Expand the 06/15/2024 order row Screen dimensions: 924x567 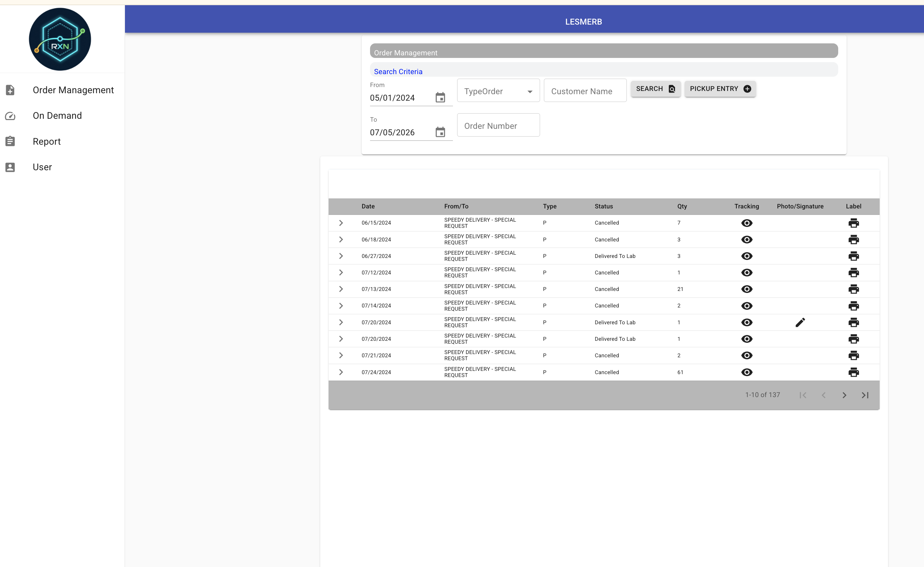[x=341, y=223]
